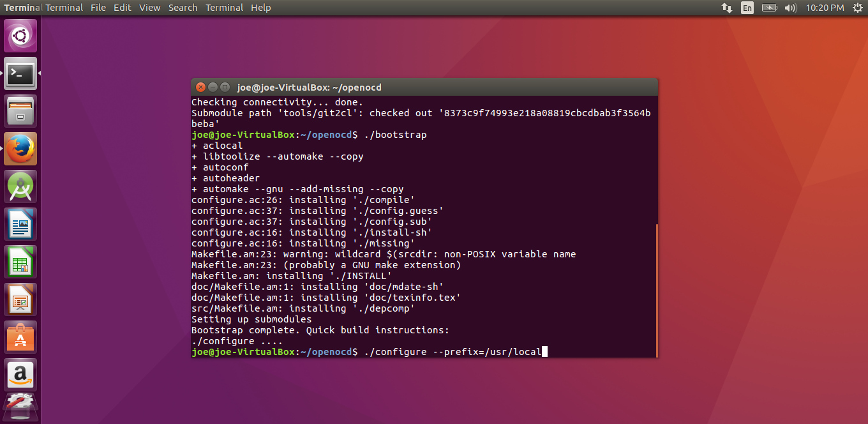Screen dimensions: 868x424
Task: Open the Help menu
Action: pyautogui.click(x=261, y=8)
